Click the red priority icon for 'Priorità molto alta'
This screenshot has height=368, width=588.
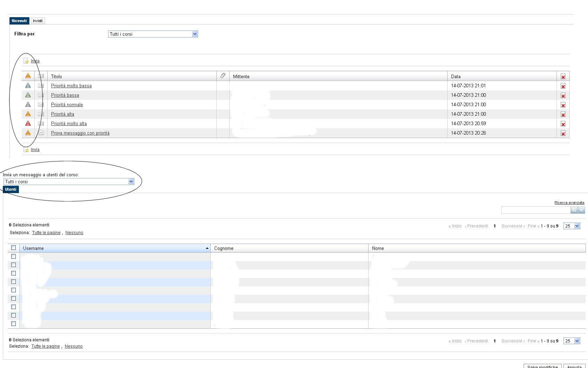pos(28,123)
